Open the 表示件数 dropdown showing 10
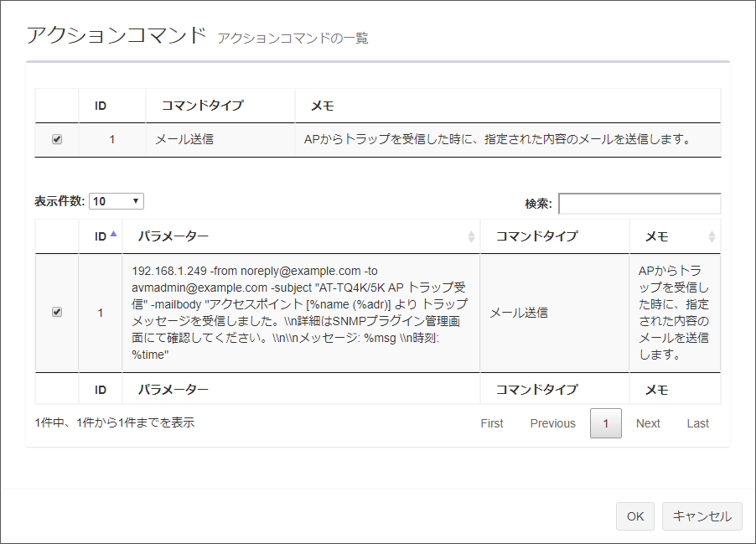 117,201
